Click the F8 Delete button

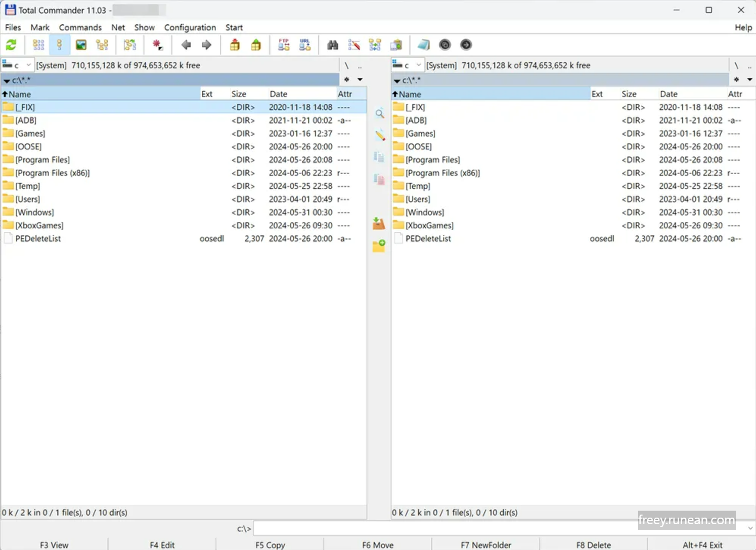pyautogui.click(x=594, y=544)
